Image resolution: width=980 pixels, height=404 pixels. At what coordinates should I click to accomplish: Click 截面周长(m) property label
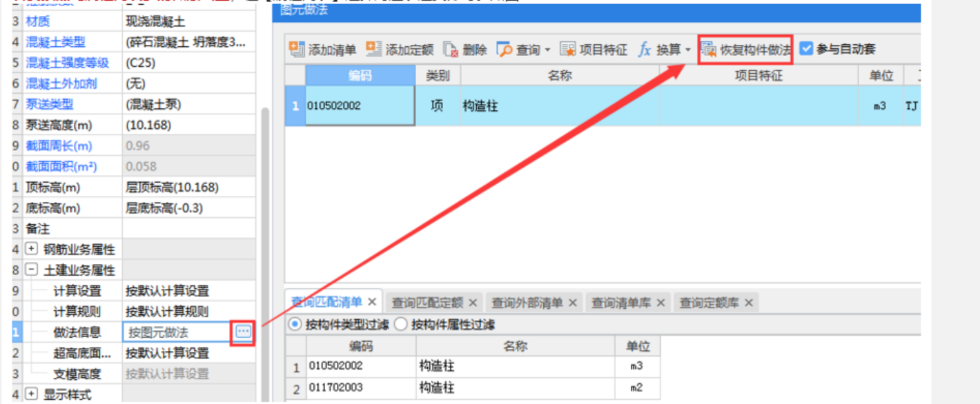tap(59, 146)
